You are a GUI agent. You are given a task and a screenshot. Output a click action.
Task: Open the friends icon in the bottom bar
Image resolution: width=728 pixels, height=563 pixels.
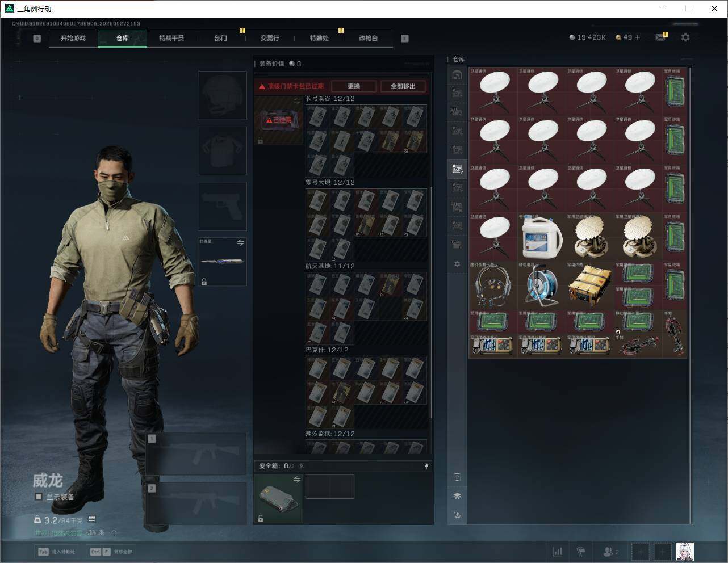pos(610,552)
